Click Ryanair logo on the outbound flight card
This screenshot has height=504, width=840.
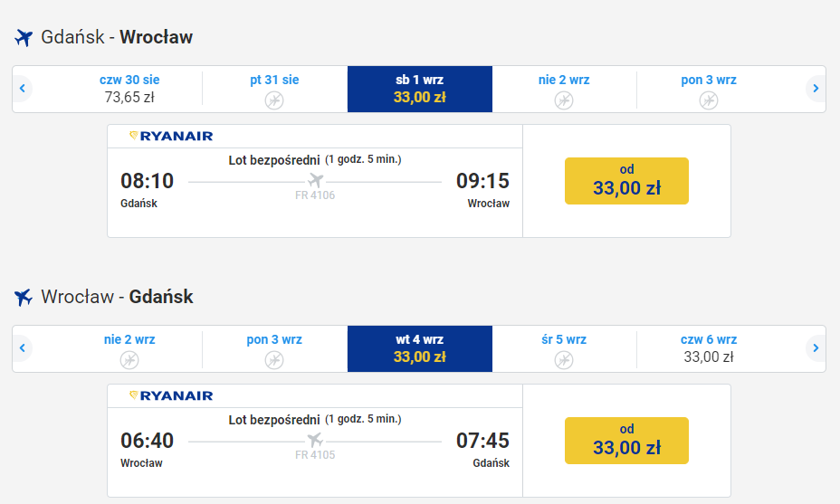[x=171, y=136]
